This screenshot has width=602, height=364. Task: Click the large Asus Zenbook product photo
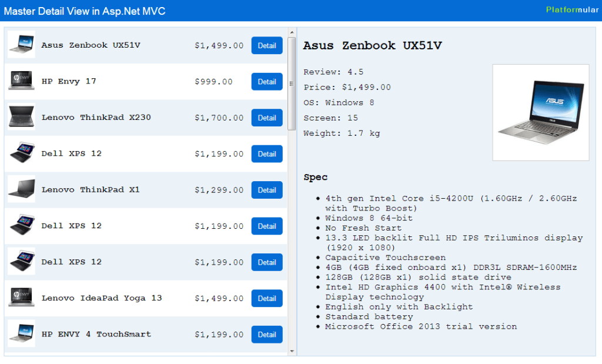(540, 112)
